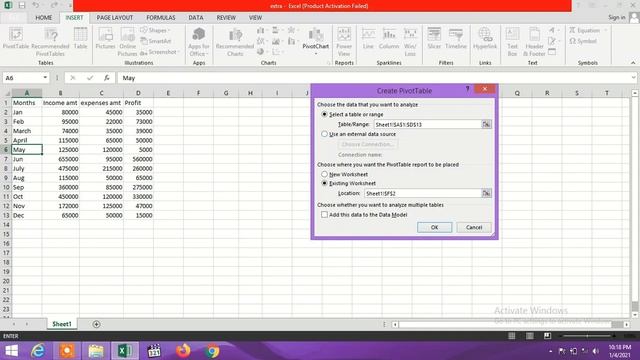
Task: Click the SmartArt icon
Action: click(x=156, y=41)
